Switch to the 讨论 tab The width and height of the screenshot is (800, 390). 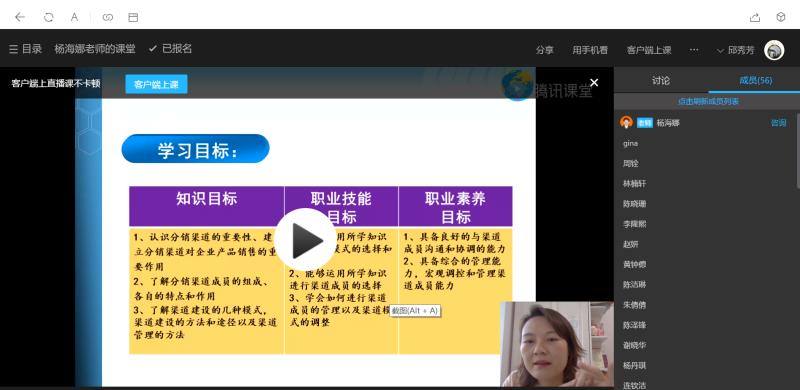[661, 81]
